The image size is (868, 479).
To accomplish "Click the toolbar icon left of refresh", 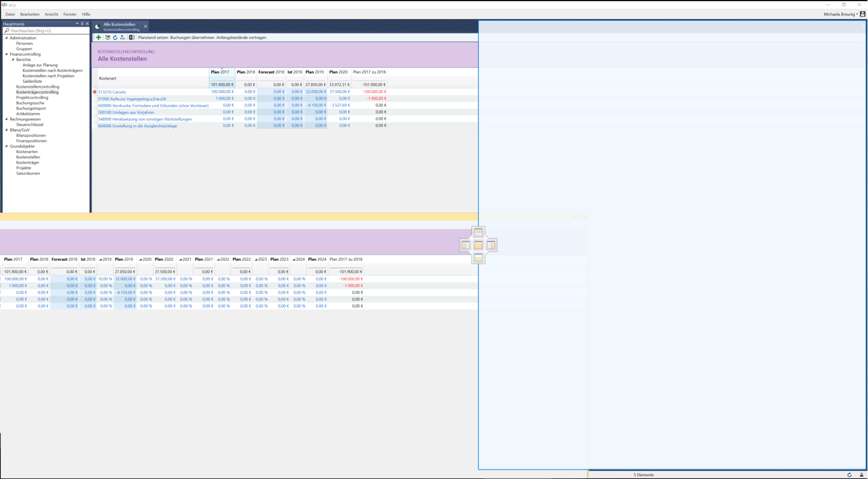I will pos(107,37).
